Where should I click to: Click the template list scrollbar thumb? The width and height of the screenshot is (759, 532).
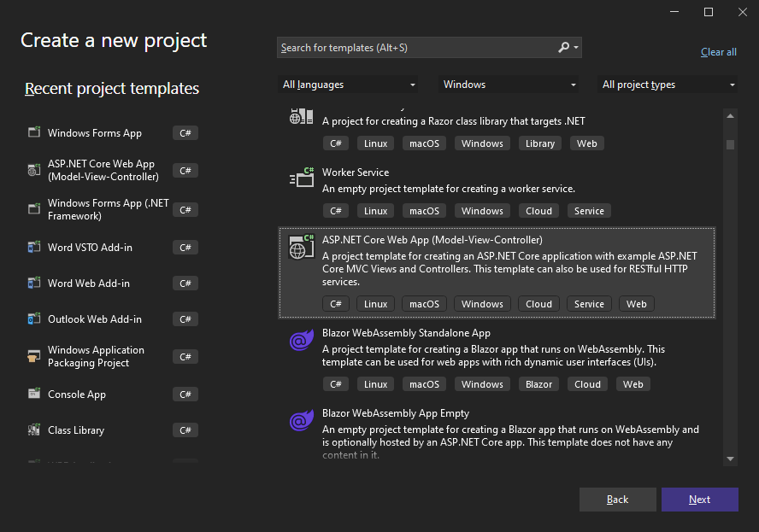click(x=731, y=144)
